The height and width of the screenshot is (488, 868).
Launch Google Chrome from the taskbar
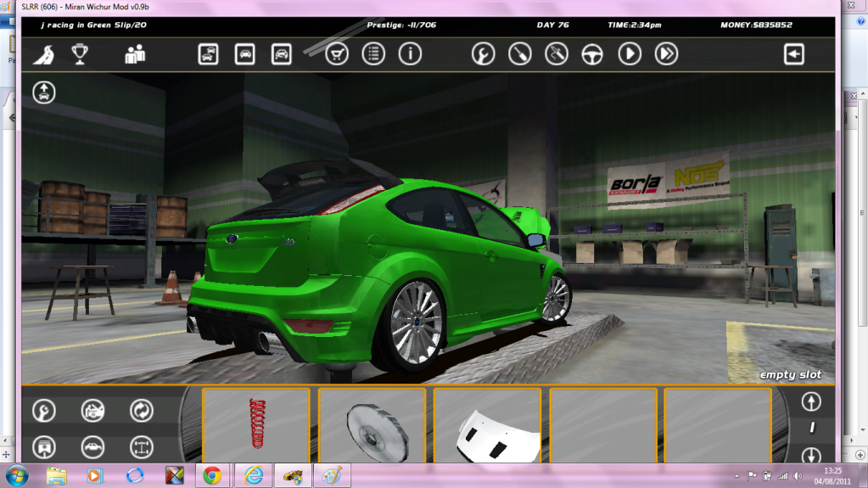212,476
